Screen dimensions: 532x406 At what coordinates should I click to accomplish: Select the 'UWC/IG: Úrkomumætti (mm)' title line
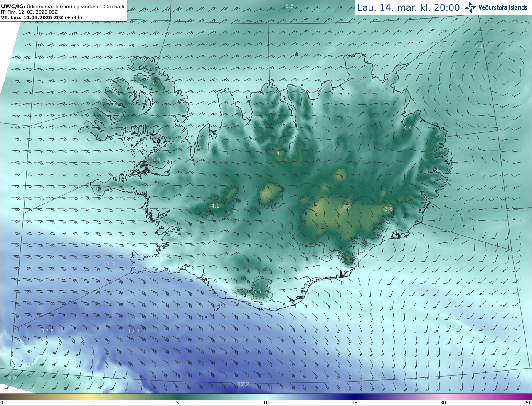pyautogui.click(x=63, y=7)
